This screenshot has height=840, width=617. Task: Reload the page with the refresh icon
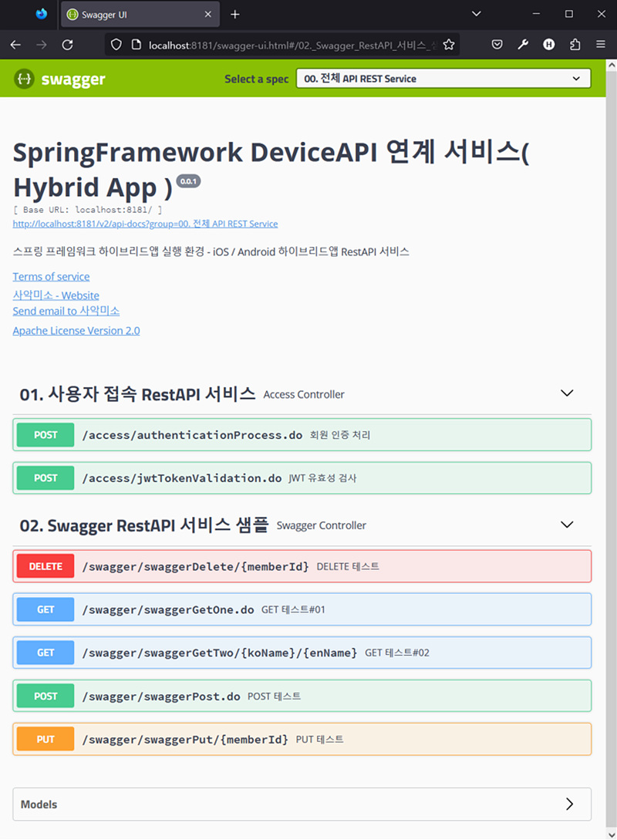click(68, 45)
